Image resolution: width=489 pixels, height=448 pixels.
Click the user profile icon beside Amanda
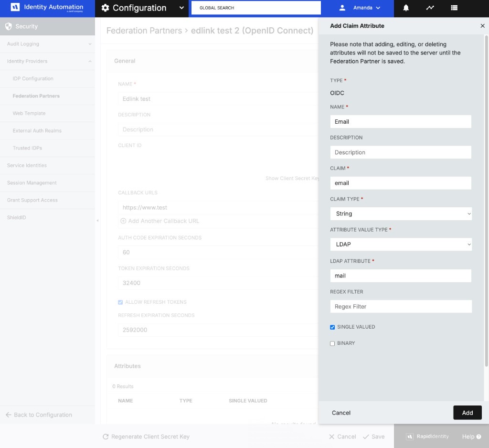(x=342, y=8)
